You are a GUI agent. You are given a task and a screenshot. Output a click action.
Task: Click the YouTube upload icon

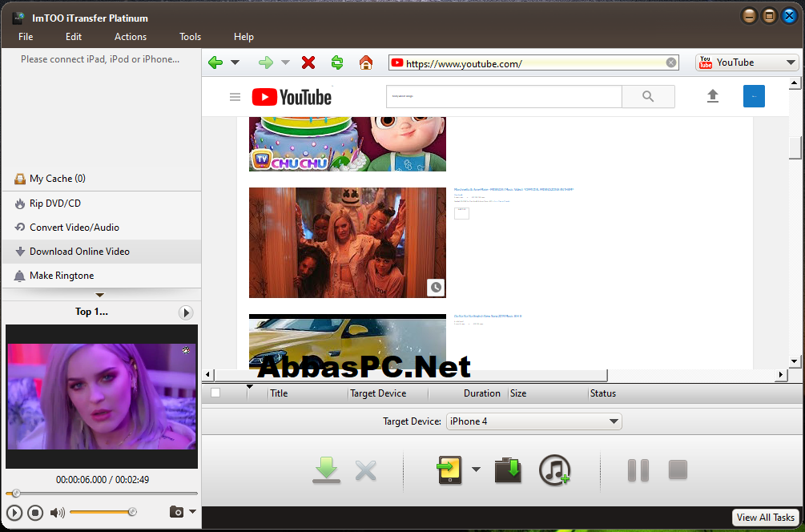coord(713,96)
